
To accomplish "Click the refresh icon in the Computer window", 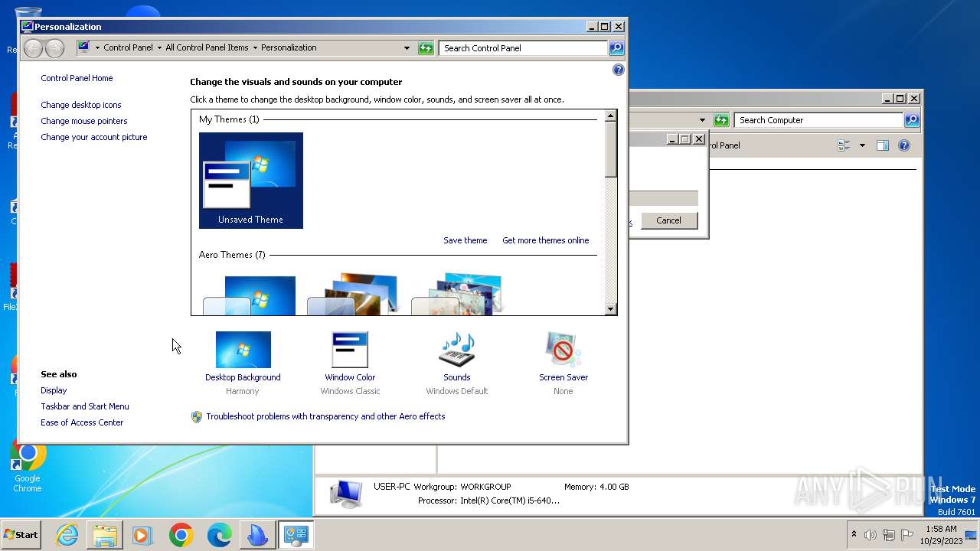I will [x=720, y=120].
